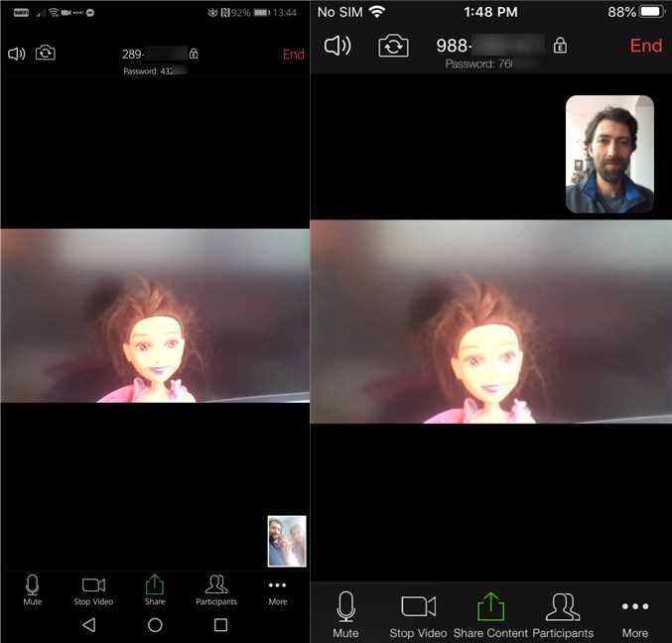Tap the encryption lock beside meeting 988
672x643 pixels.
(x=560, y=45)
